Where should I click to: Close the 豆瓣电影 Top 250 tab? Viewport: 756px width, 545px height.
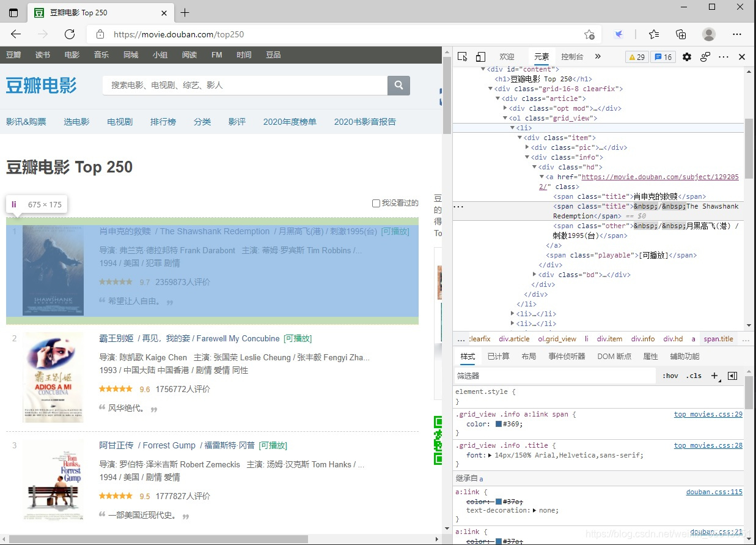tap(164, 12)
